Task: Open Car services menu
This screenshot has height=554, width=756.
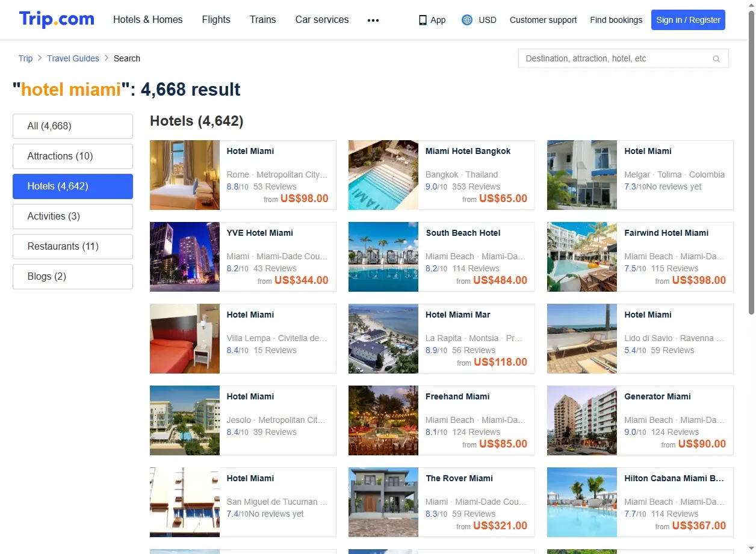Action: (322, 20)
